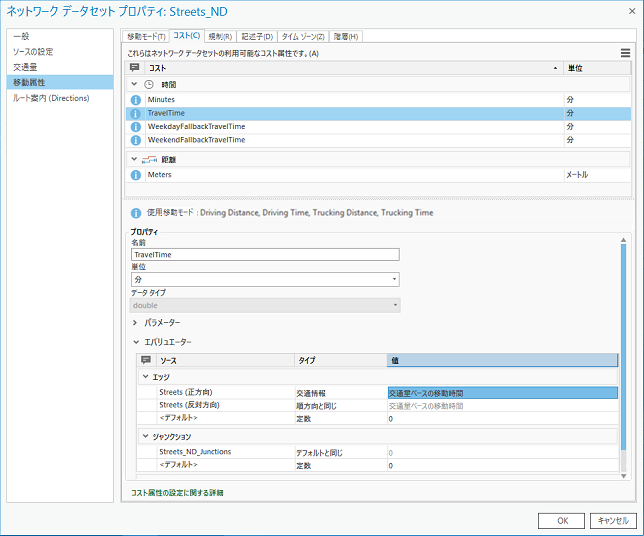
Task: Expand the パラメーター section
Action: pos(135,322)
